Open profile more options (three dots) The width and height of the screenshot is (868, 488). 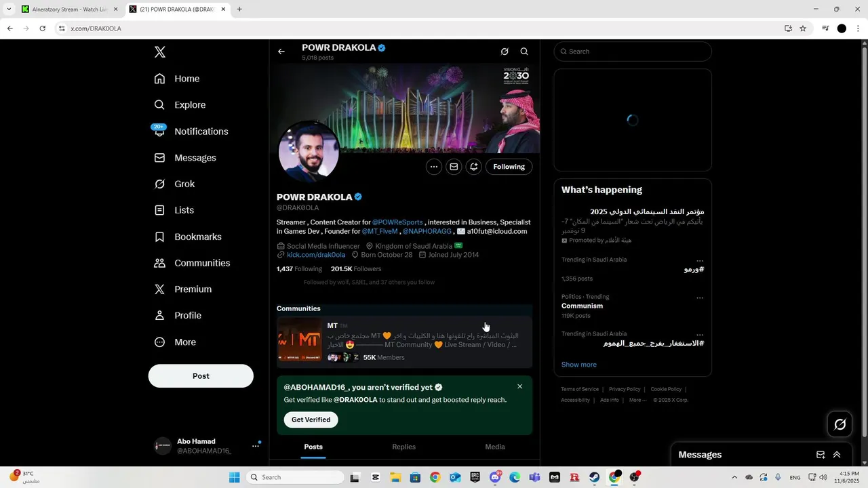[x=434, y=167]
